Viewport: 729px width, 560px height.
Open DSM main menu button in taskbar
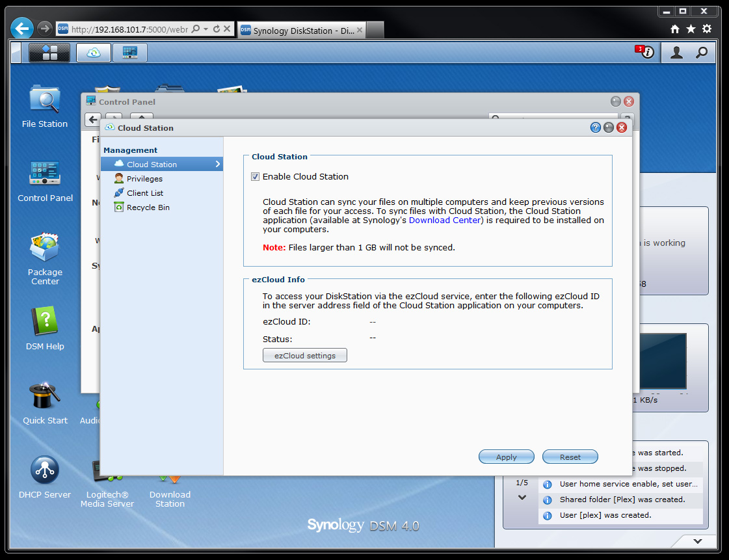(49, 53)
